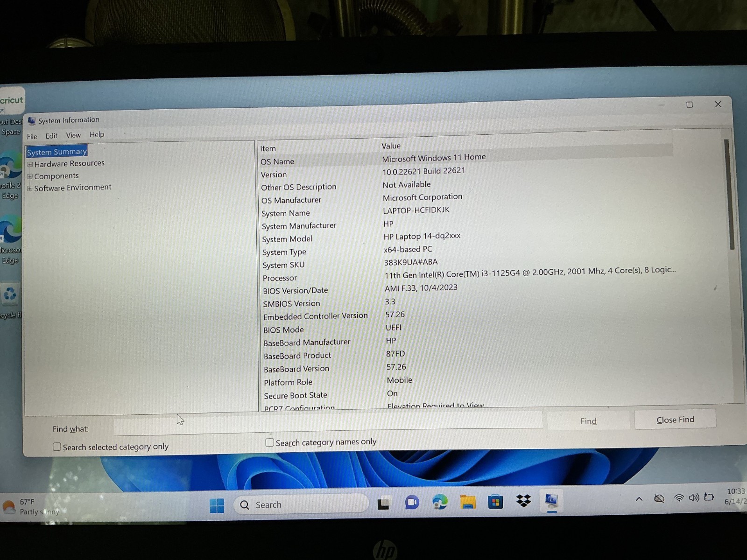
Task: Open the View menu
Action: click(x=73, y=135)
